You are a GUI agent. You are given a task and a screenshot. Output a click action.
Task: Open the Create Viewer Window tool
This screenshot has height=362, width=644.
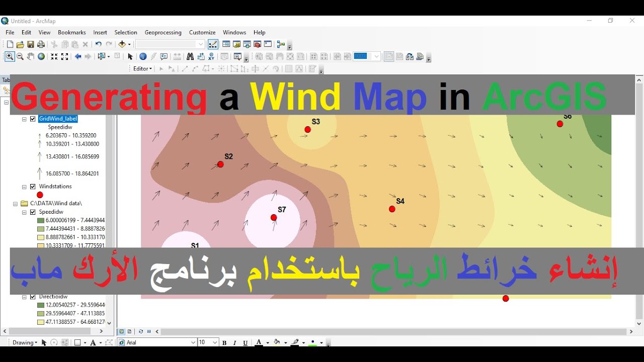pos(238,57)
